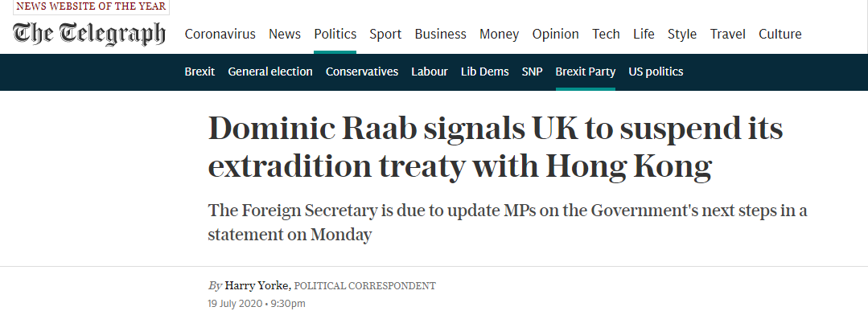Open the Travel section
868x311 pixels.
[x=727, y=35]
